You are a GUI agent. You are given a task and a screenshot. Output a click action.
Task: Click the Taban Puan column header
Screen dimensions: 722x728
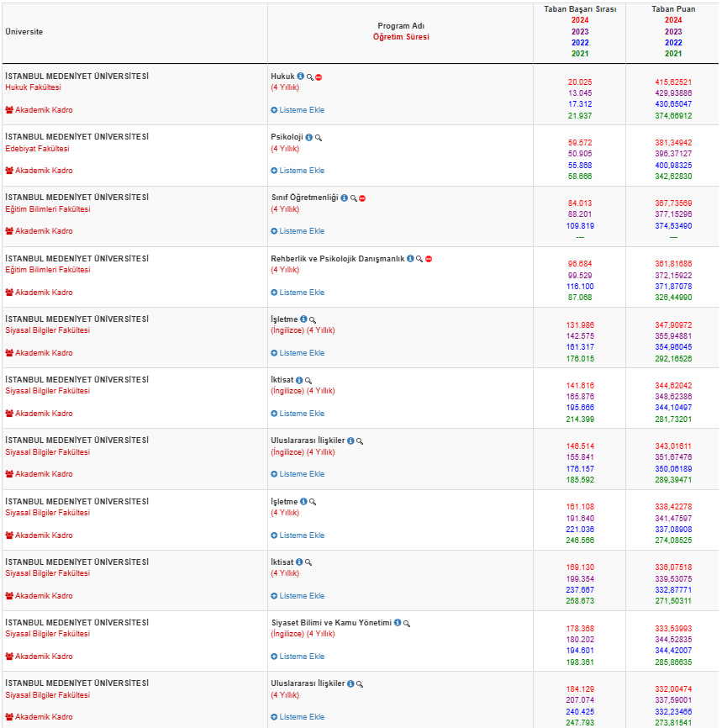coord(673,9)
